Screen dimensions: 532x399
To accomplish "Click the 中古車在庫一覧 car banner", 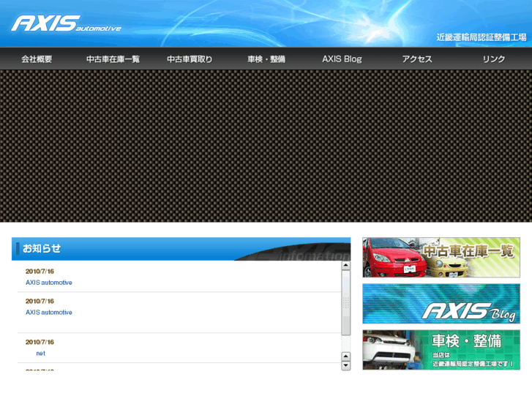I will [x=441, y=258].
